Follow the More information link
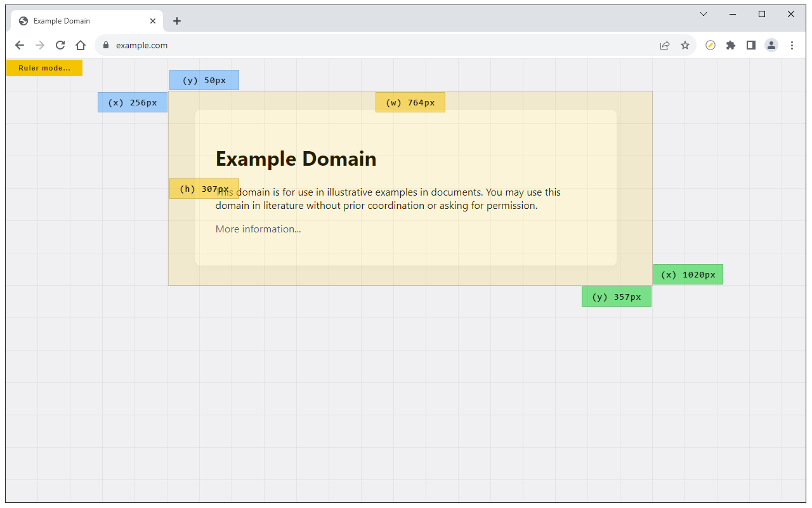This screenshot has height=508, width=812. (x=258, y=229)
